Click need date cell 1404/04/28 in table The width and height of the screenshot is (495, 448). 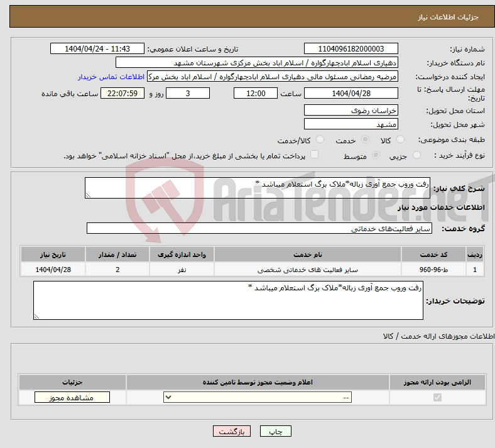(x=53, y=270)
